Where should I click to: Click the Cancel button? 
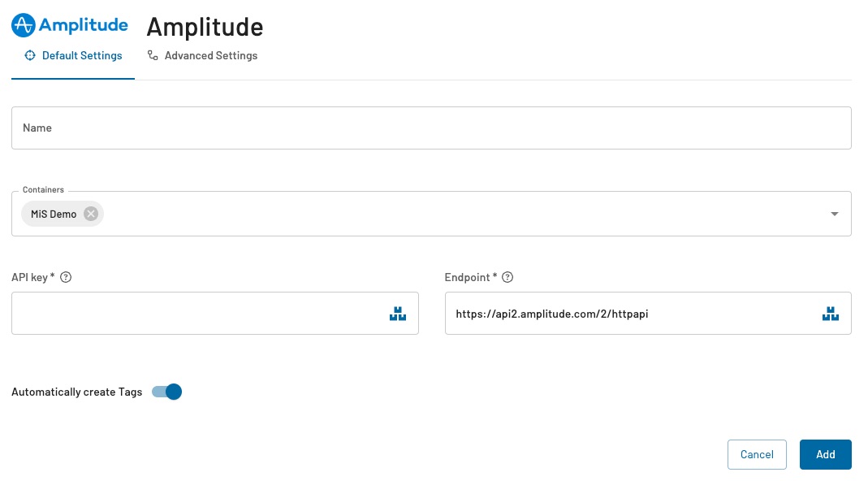point(757,454)
